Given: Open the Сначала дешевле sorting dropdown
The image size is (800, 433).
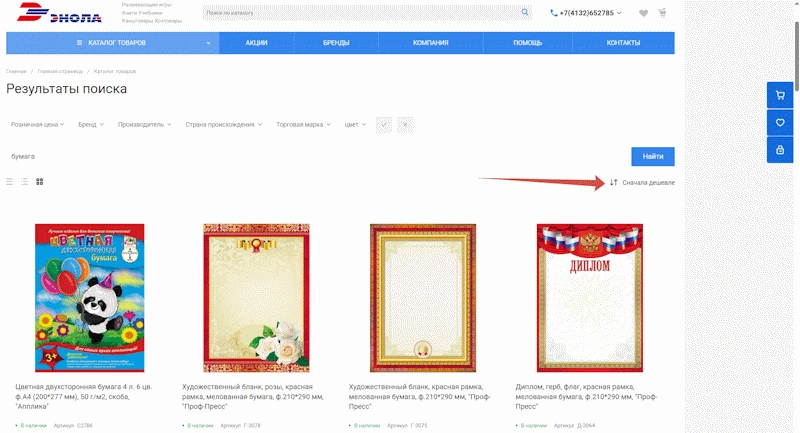Looking at the screenshot, I should tap(642, 182).
